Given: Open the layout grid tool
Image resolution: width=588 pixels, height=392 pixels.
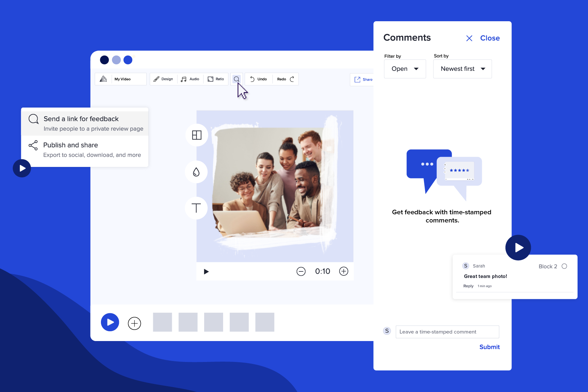Looking at the screenshot, I should point(197,135).
